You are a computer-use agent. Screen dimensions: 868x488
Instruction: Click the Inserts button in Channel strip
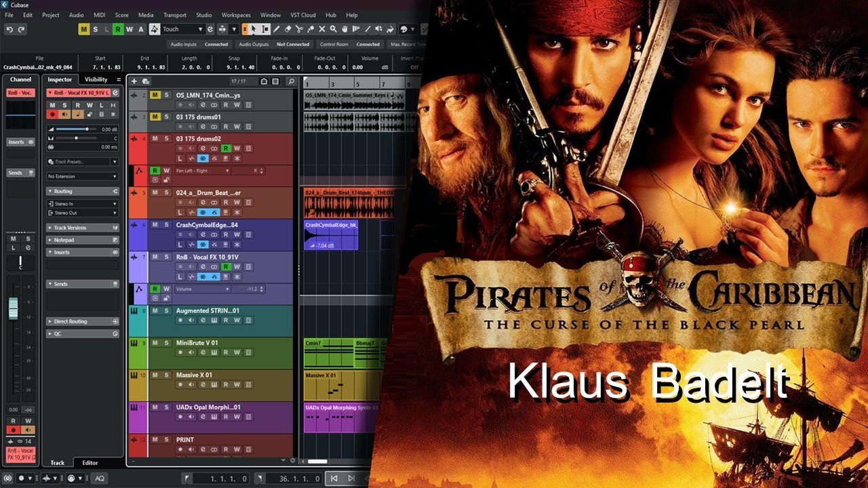click(x=20, y=142)
